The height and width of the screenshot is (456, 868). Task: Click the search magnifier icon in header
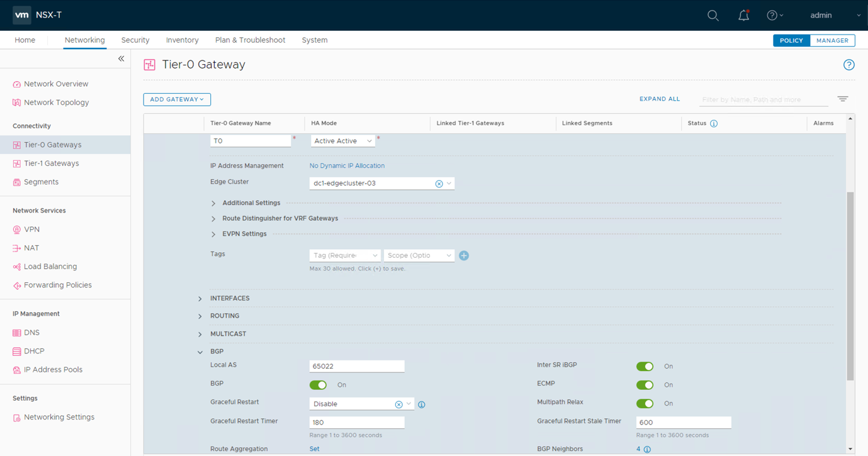tap(713, 15)
